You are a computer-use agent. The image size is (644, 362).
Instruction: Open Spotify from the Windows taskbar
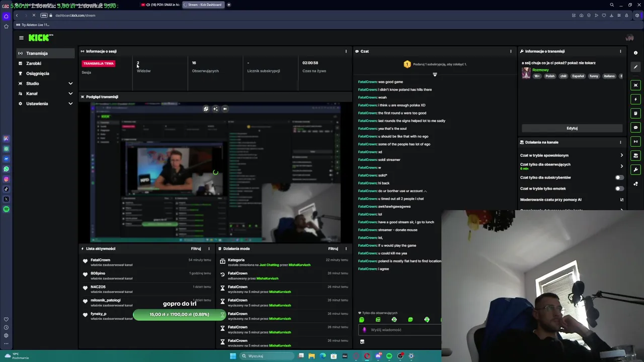389,356
